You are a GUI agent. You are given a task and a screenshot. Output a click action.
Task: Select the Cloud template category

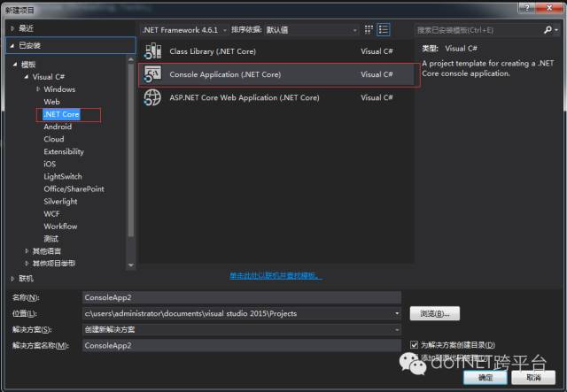click(x=54, y=139)
